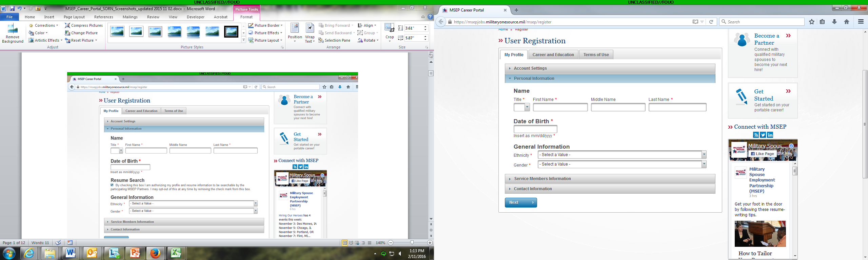Zoom in with Word's plus button
This screenshot has width=868, height=260.
pos(430,243)
